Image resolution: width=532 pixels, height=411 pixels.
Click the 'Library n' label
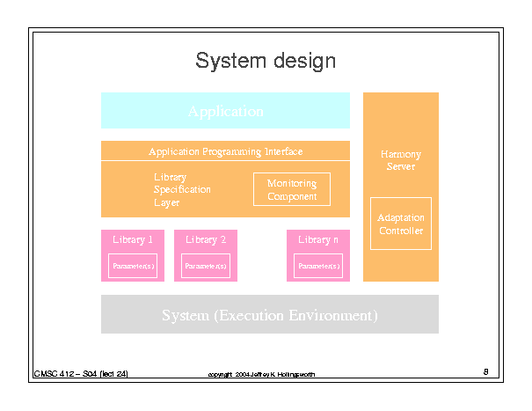(318, 239)
